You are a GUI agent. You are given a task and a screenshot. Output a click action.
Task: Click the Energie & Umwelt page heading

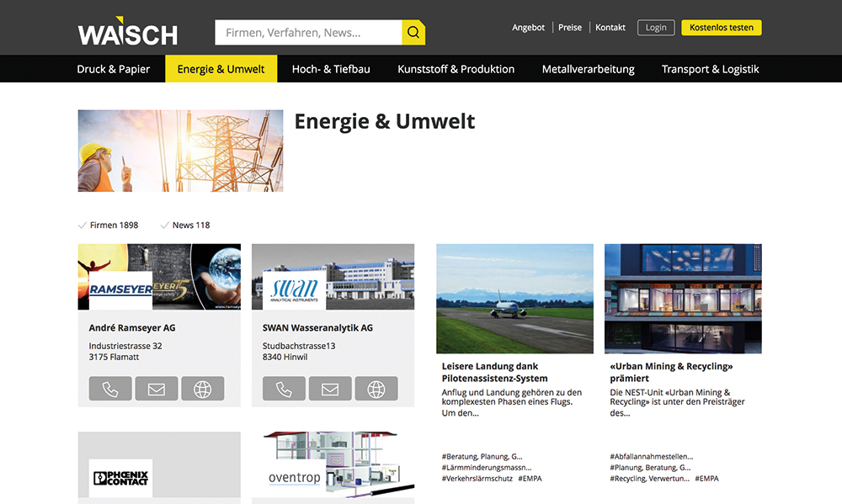click(385, 122)
